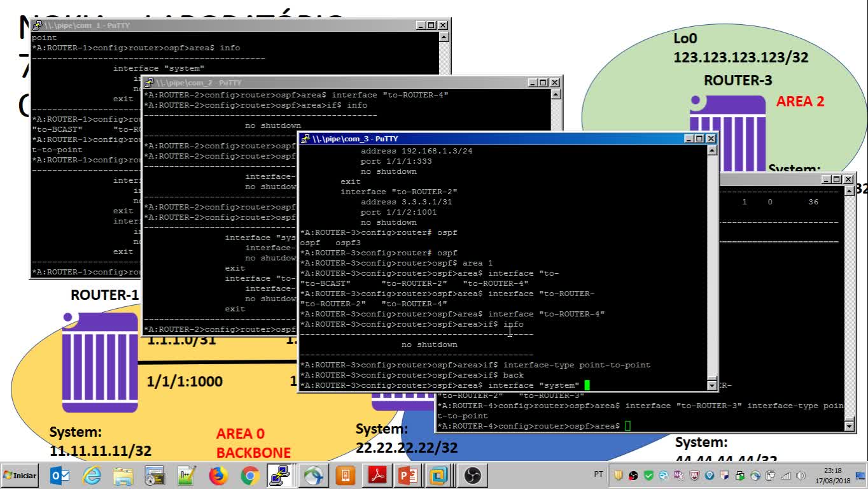Click the com_1 scrollbar up arrow
This screenshot has height=489, width=868.
click(x=444, y=38)
